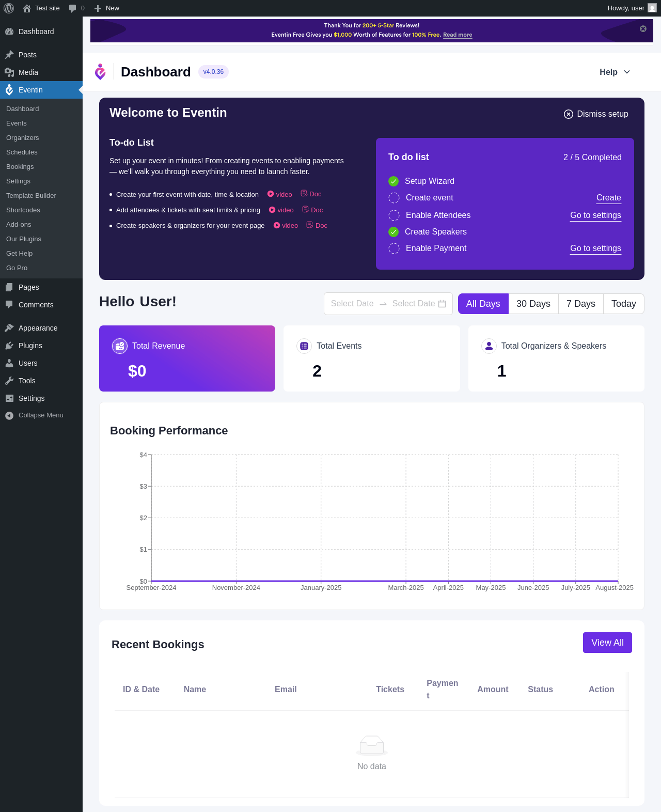Image resolution: width=661 pixels, height=812 pixels.
Task: Click the Create link for Create event
Action: [x=609, y=198]
